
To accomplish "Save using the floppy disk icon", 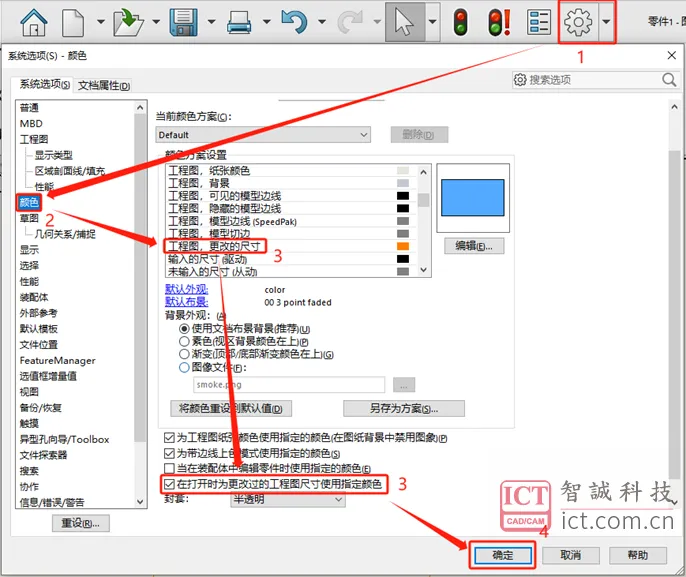I will 184,22.
